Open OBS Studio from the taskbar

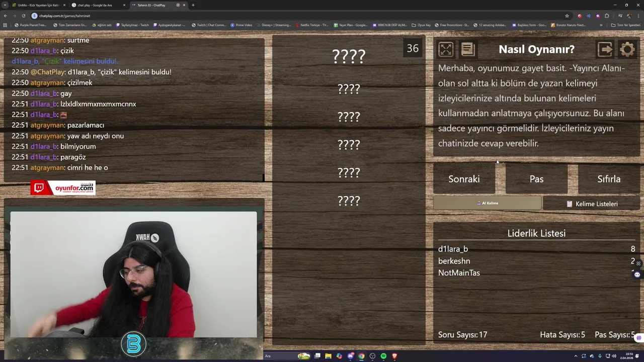(x=372, y=356)
